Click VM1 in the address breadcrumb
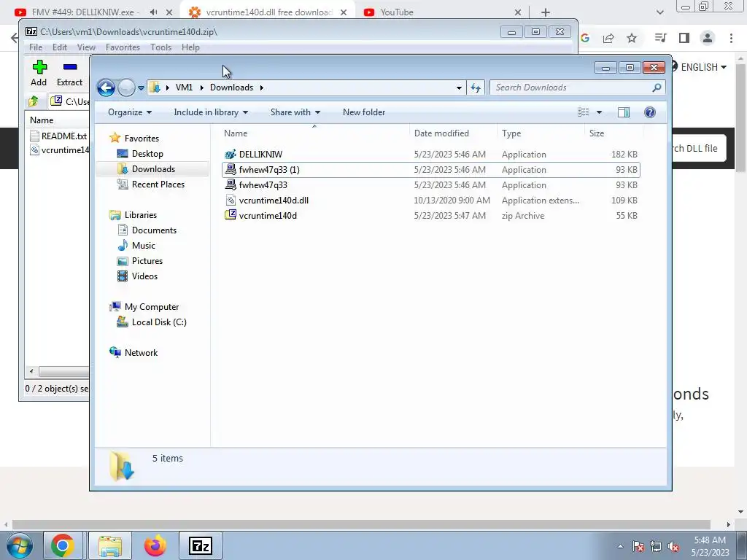This screenshot has height=560, width=747. click(x=184, y=87)
